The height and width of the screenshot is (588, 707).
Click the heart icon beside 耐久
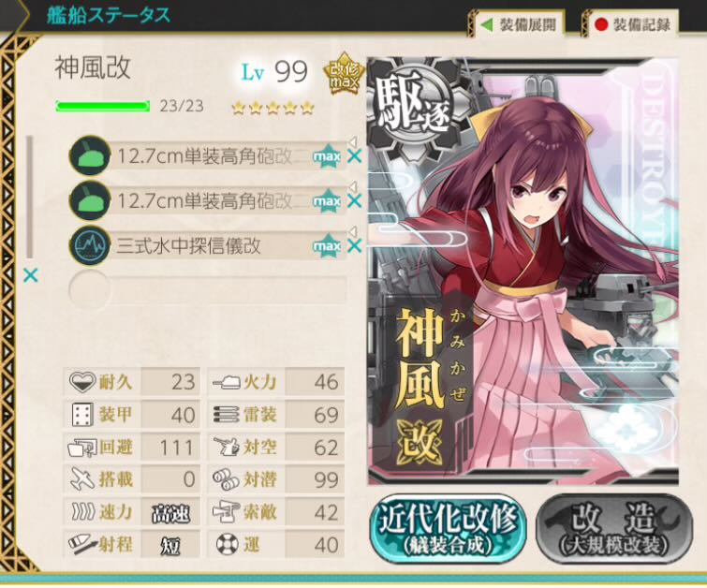[x=82, y=382]
